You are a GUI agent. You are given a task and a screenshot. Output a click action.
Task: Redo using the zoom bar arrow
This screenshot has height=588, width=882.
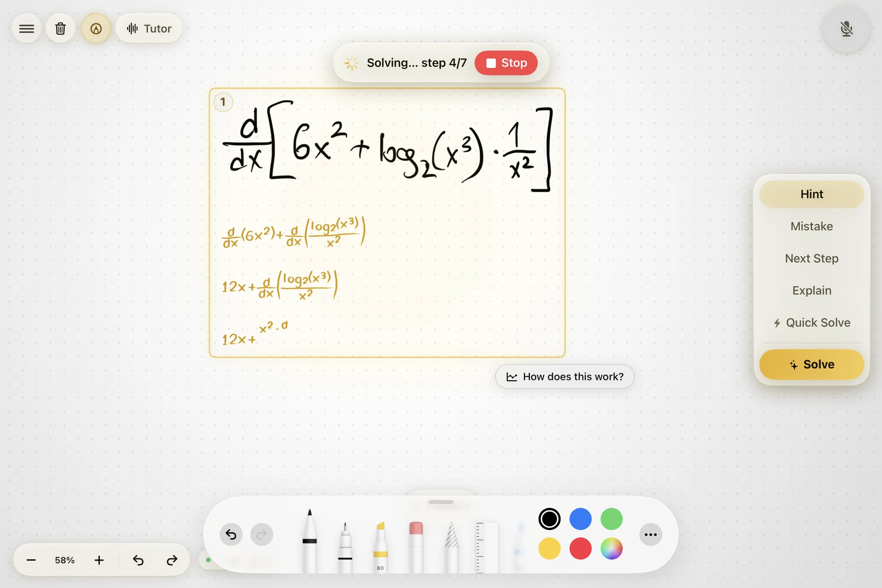pyautogui.click(x=172, y=560)
